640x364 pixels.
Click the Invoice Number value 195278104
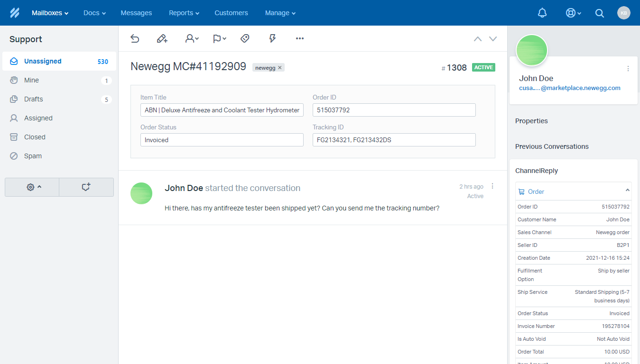[x=616, y=326]
